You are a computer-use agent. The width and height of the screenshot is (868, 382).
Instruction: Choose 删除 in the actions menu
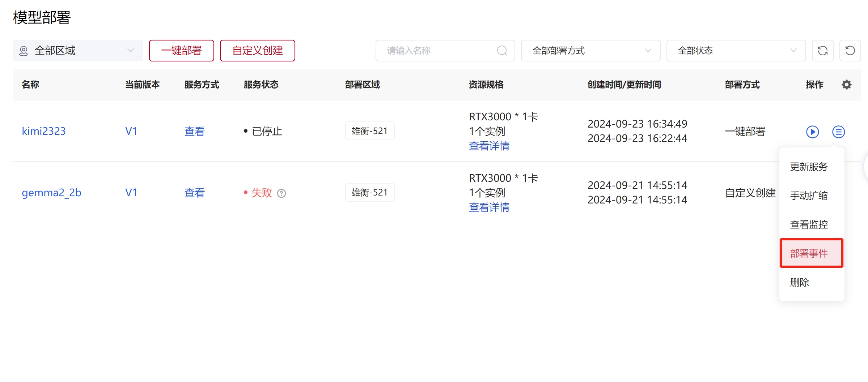(799, 282)
